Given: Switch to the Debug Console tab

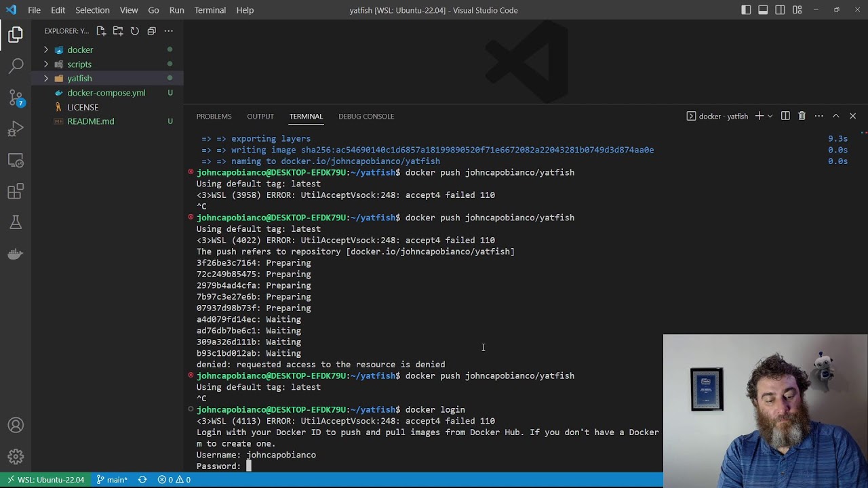Looking at the screenshot, I should pos(366,116).
